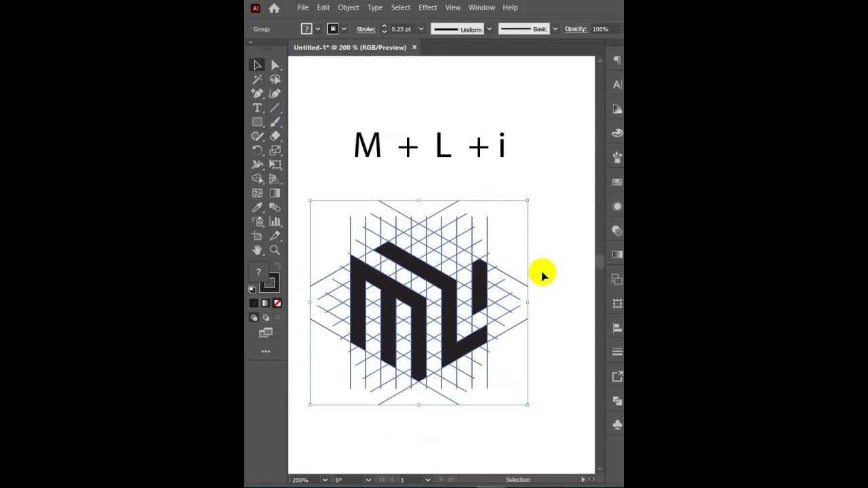Pick the Perspective Grid tool
This screenshot has height=488, width=868.
[x=275, y=179]
